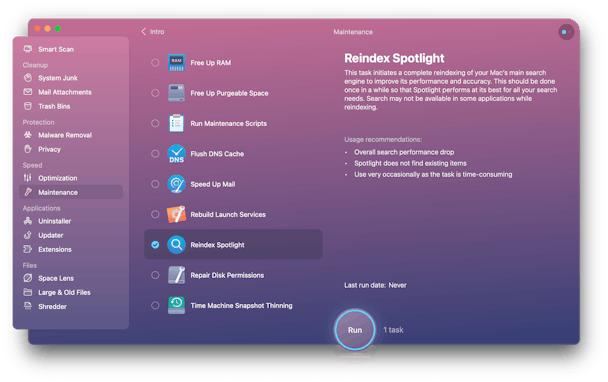Click the Optimization sliders icon
608x382 pixels.
click(x=28, y=178)
